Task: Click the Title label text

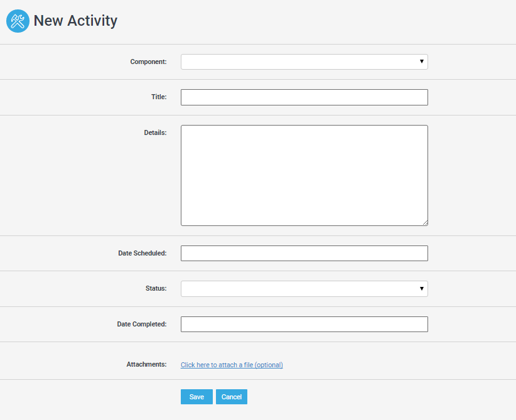Action: coord(159,97)
